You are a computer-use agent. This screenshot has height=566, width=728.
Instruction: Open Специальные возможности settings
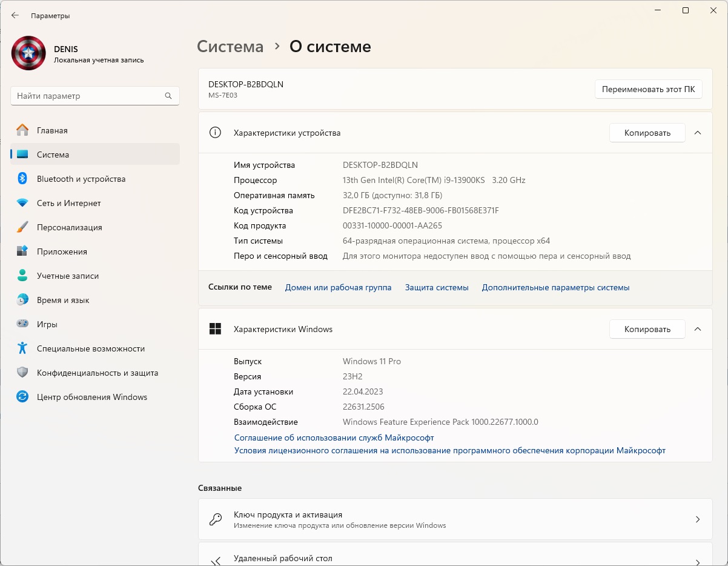pos(91,348)
